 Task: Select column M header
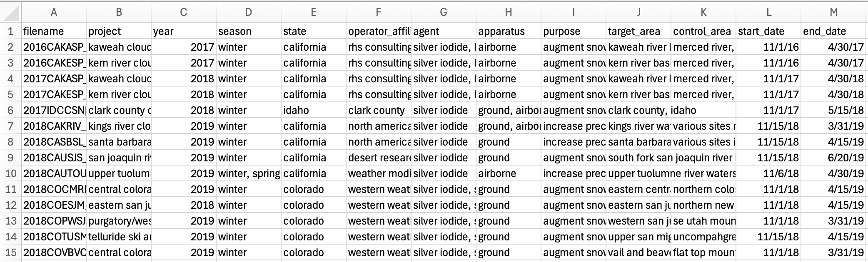tap(833, 12)
